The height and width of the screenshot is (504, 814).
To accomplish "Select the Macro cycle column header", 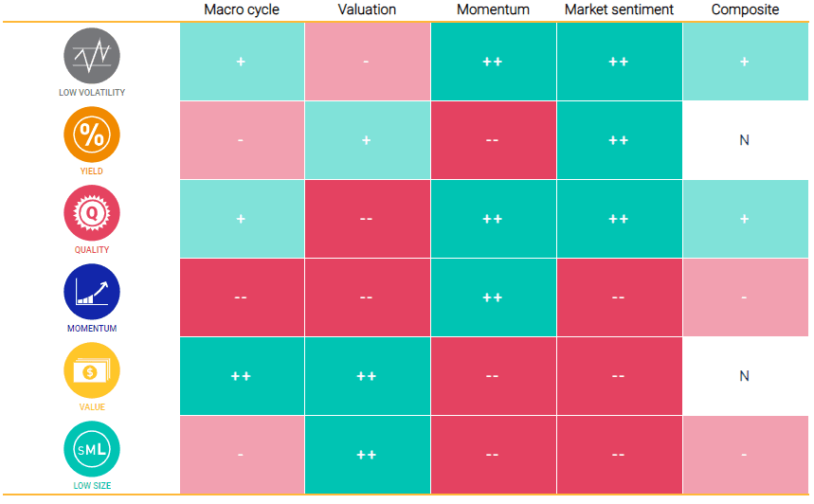I will coord(241,9).
